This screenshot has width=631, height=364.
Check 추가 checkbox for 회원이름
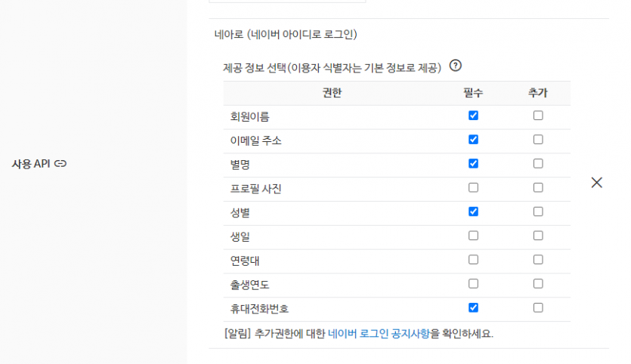pyautogui.click(x=538, y=116)
